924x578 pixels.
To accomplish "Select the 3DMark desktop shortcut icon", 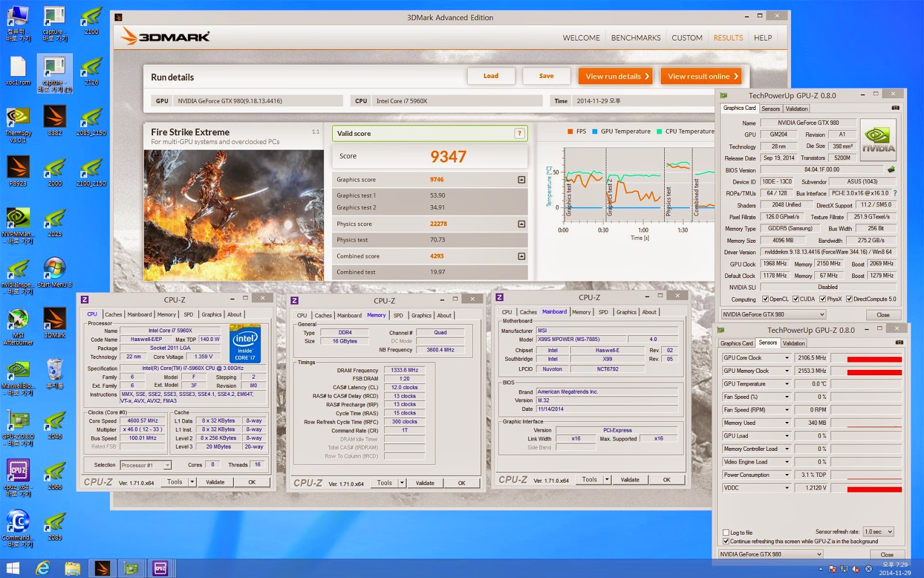I will pyautogui.click(x=55, y=323).
